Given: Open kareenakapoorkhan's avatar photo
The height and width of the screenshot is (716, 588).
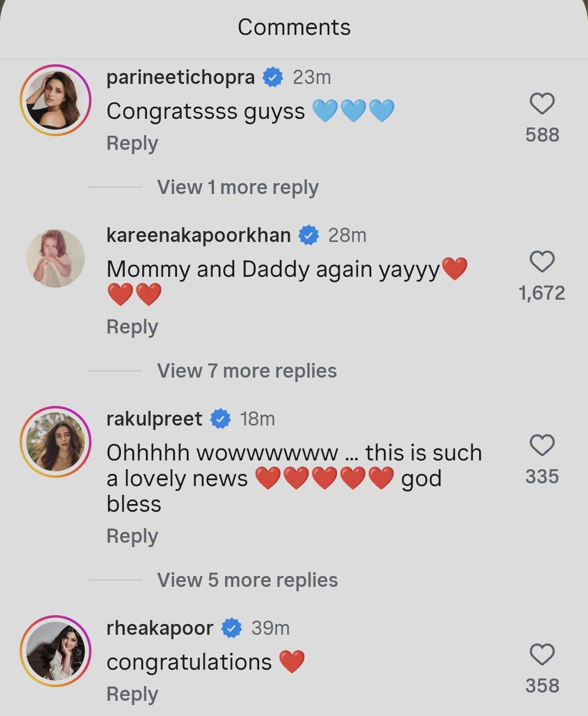Looking at the screenshot, I should (56, 258).
